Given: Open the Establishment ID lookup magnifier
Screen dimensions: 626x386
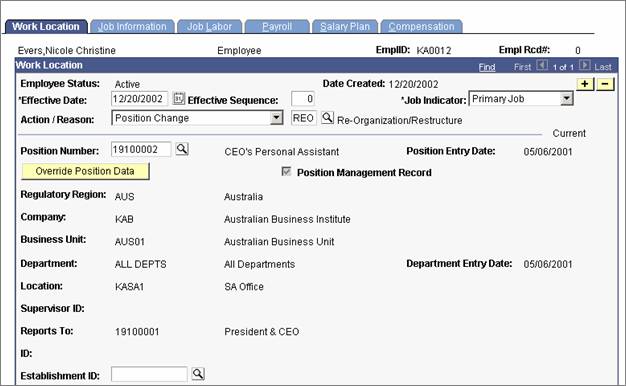Looking at the screenshot, I should [198, 374].
